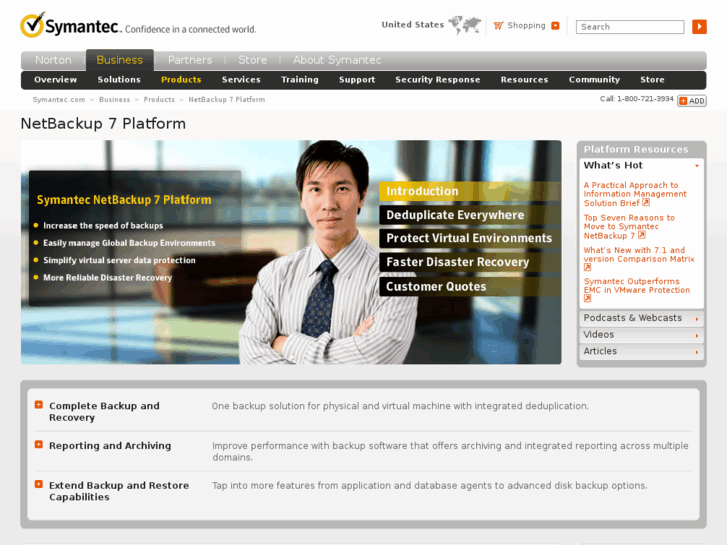
Task: Open Support in the navigation bar
Action: (x=357, y=80)
